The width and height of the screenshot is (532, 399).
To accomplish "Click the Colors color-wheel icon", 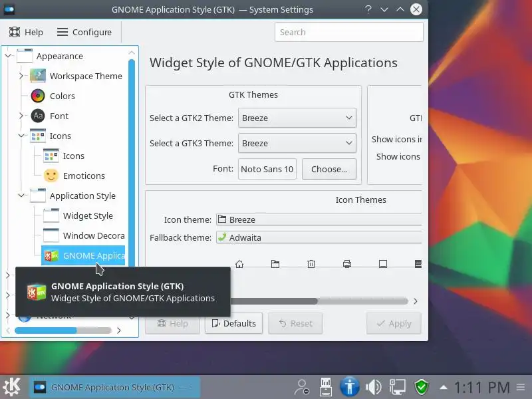I will pyautogui.click(x=38, y=96).
